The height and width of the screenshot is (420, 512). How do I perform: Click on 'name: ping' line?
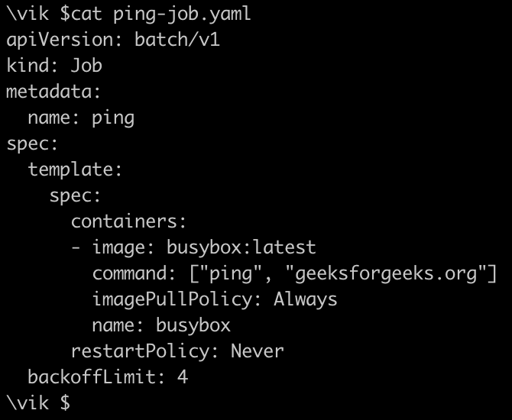point(81,118)
